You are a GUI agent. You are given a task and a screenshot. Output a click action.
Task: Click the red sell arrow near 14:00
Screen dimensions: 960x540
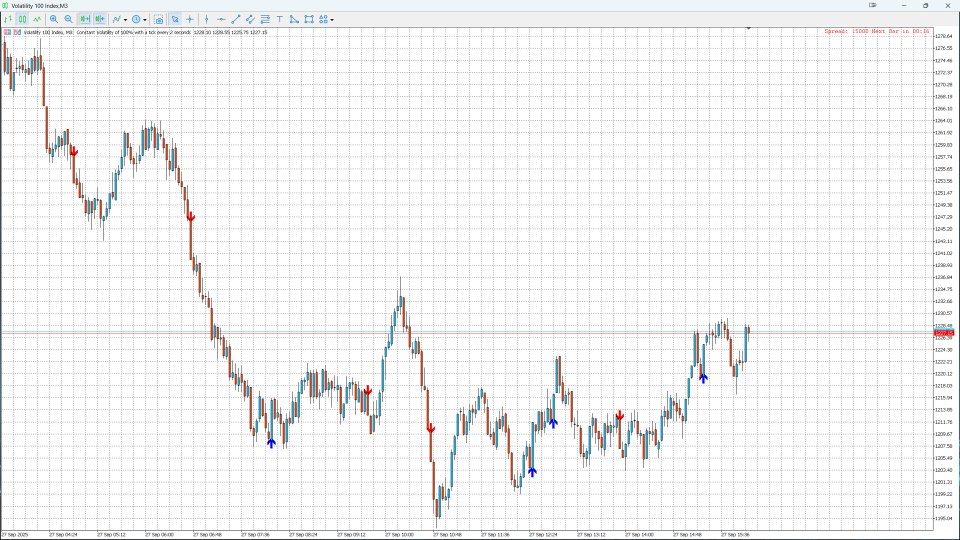click(x=620, y=416)
